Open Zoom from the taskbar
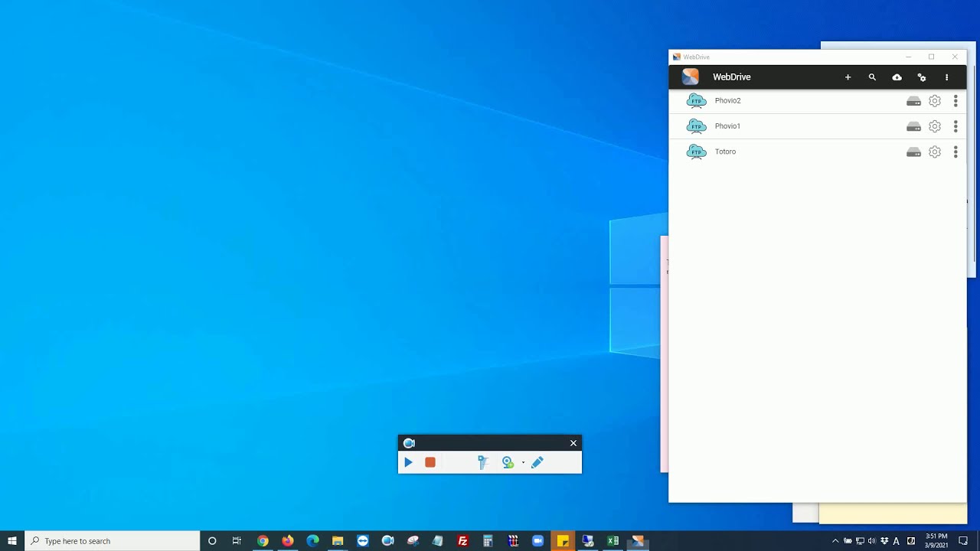The width and height of the screenshot is (980, 551). (537, 541)
